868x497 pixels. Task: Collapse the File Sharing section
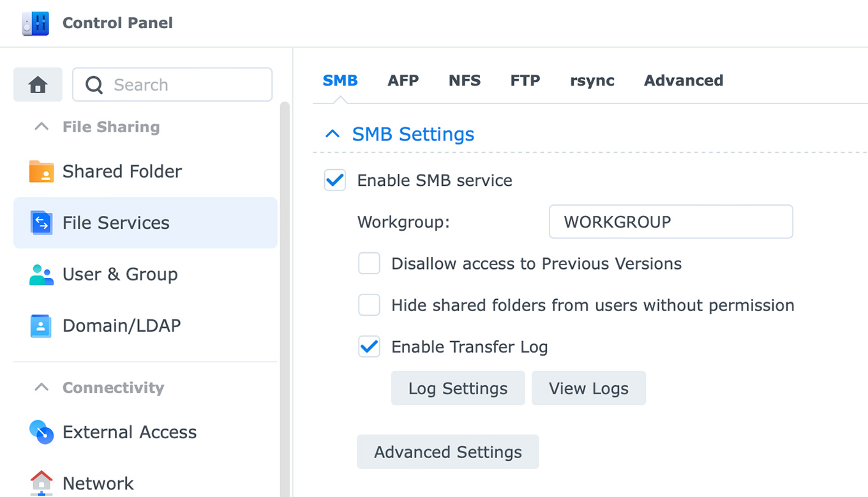point(41,127)
